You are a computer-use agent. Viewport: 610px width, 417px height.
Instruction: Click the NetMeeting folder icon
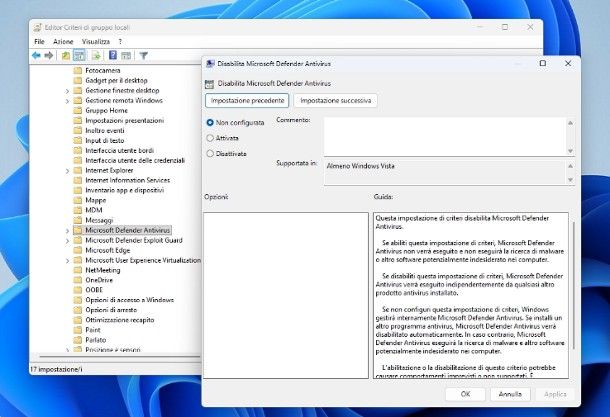[x=77, y=270]
